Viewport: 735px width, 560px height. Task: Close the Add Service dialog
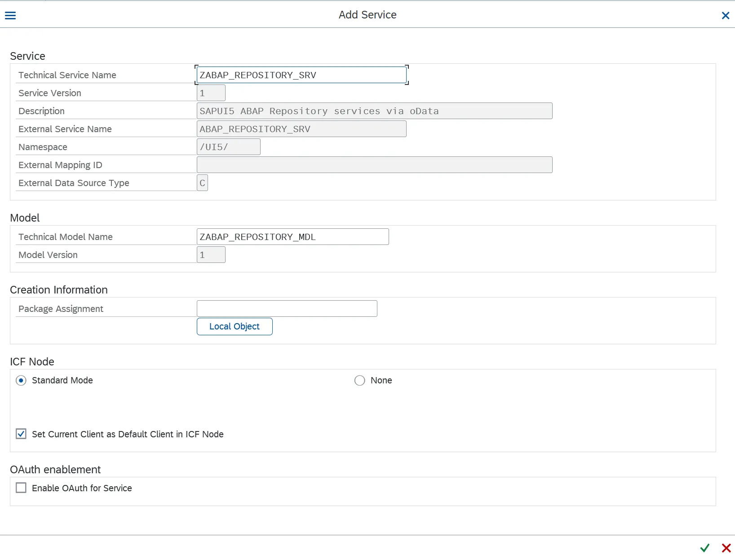coord(725,16)
